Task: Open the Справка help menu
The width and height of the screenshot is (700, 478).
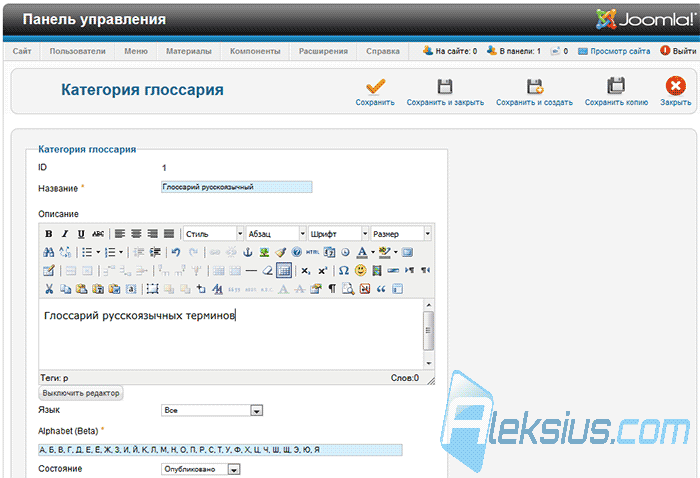Action: click(x=383, y=51)
